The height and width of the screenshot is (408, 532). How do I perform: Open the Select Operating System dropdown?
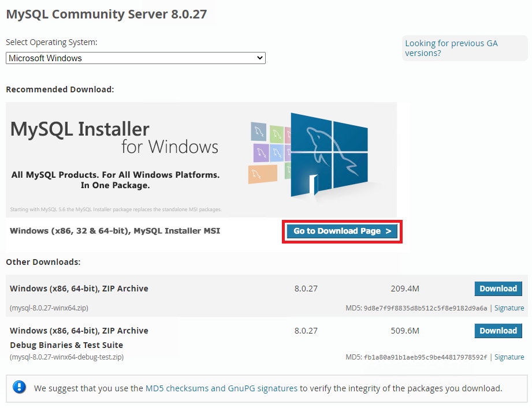(x=136, y=58)
